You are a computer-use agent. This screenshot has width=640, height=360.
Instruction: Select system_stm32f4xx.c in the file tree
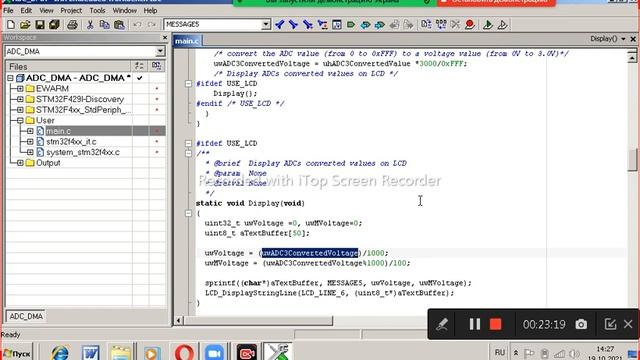(x=83, y=152)
